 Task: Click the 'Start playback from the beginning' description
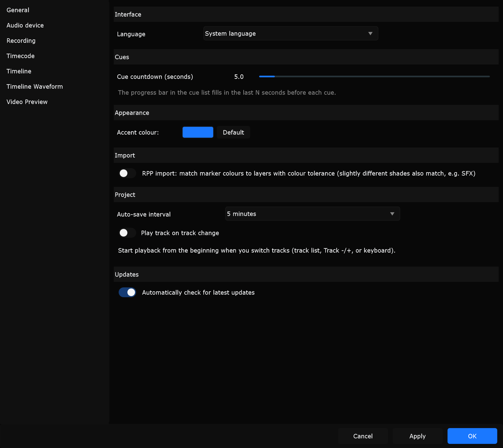[257, 250]
